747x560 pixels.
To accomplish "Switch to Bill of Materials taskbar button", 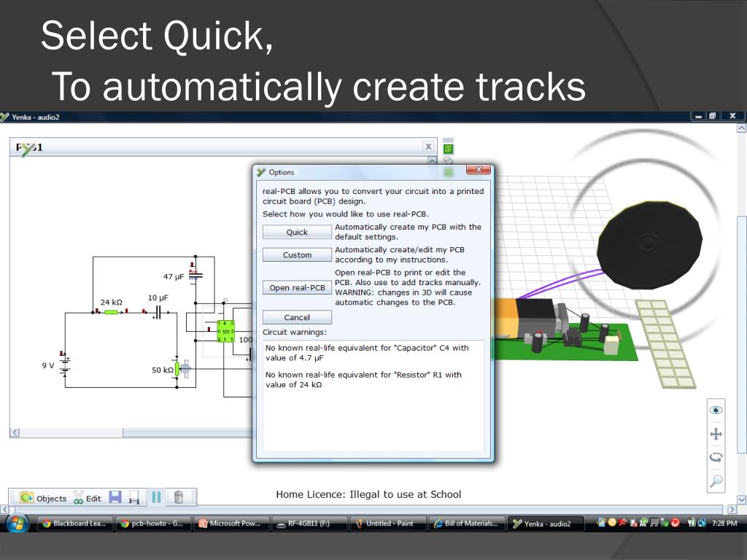I will click(466, 524).
